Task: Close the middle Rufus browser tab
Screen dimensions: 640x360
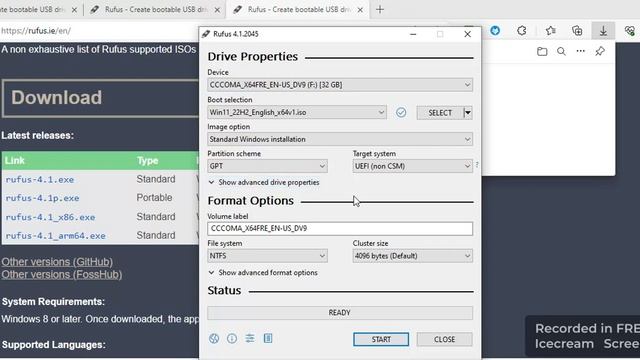Action: 217,10
